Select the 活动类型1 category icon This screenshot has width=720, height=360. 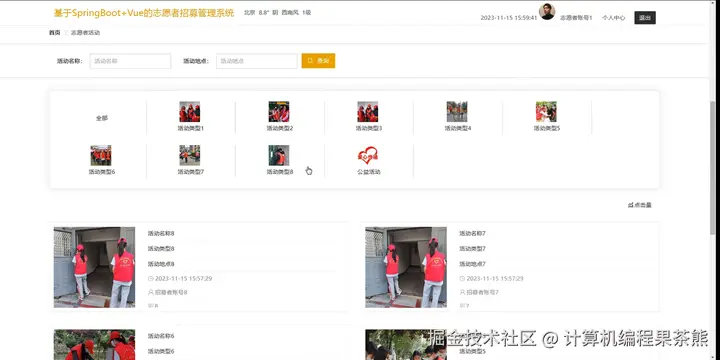coord(190,112)
